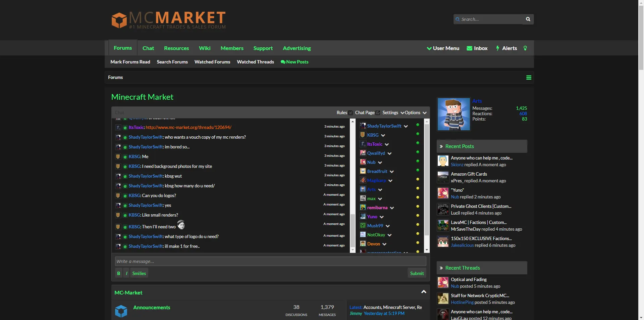The width and height of the screenshot is (644, 320).
Task: Toggle bold formatting in chat
Action: 118,273
